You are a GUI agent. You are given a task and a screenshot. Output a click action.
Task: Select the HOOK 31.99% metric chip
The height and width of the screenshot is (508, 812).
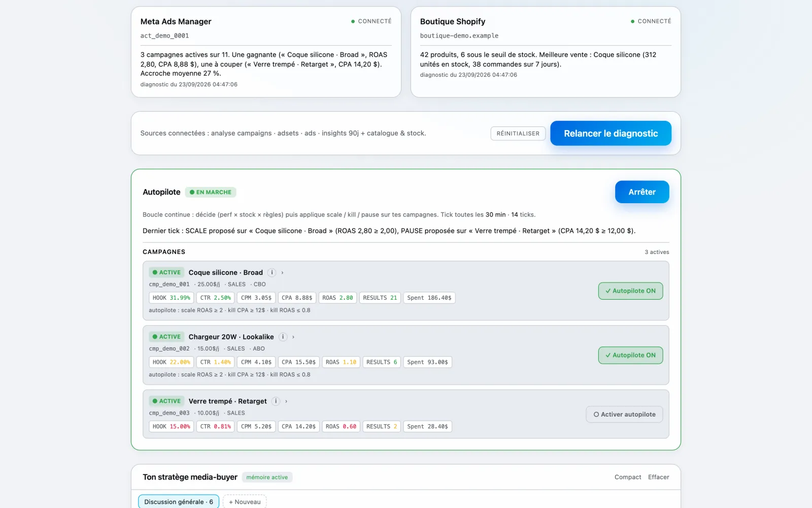coord(172,298)
